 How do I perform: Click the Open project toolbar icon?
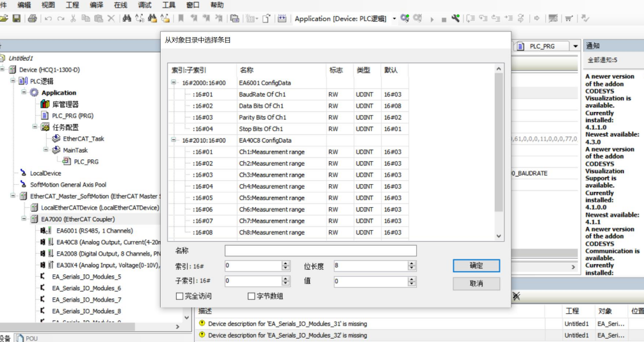[x=4, y=19]
